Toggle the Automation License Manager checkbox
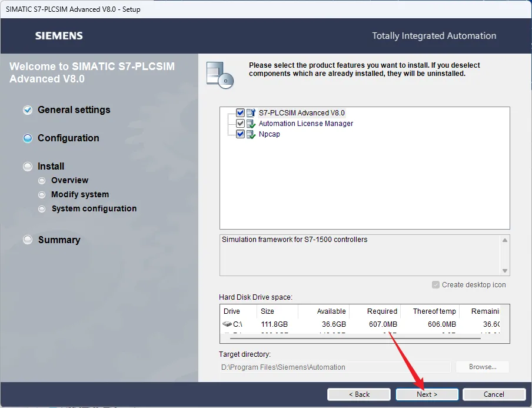Viewport: 532px width, 408px height. (x=240, y=123)
